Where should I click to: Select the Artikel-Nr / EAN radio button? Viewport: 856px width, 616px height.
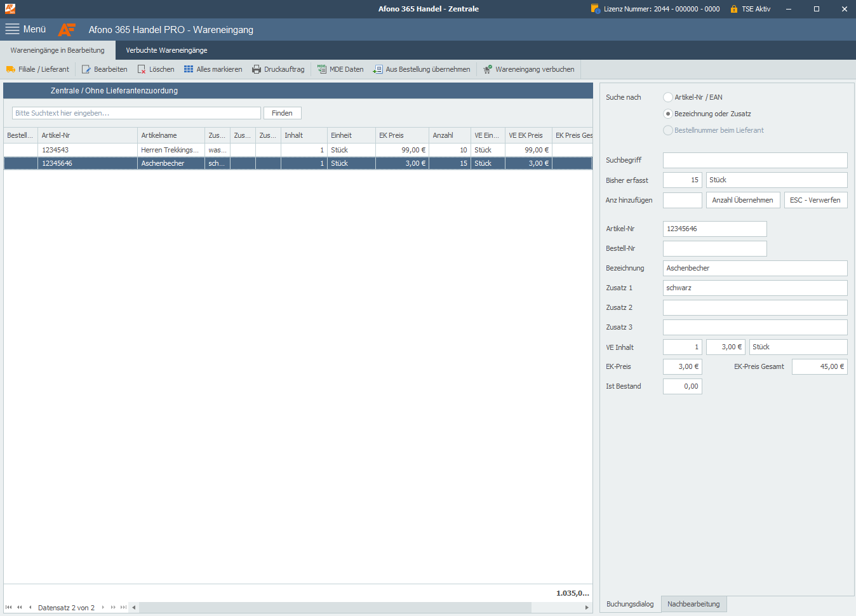668,97
